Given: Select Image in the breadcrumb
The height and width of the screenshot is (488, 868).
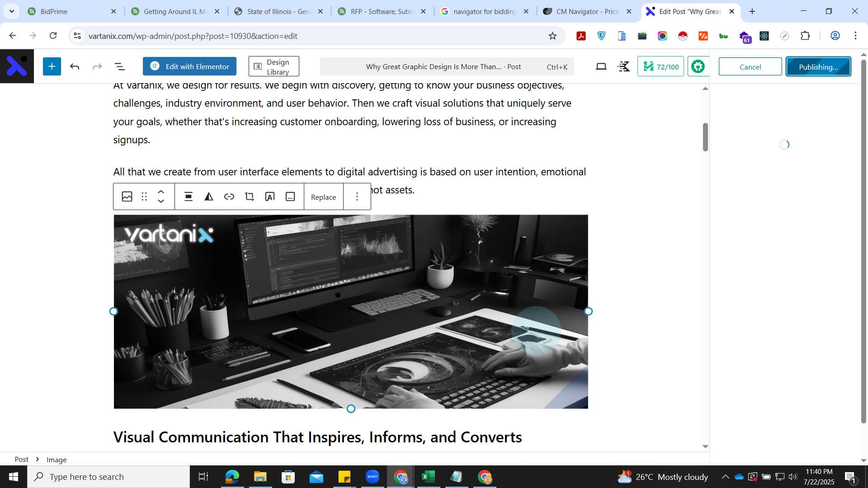Looking at the screenshot, I should click(57, 460).
